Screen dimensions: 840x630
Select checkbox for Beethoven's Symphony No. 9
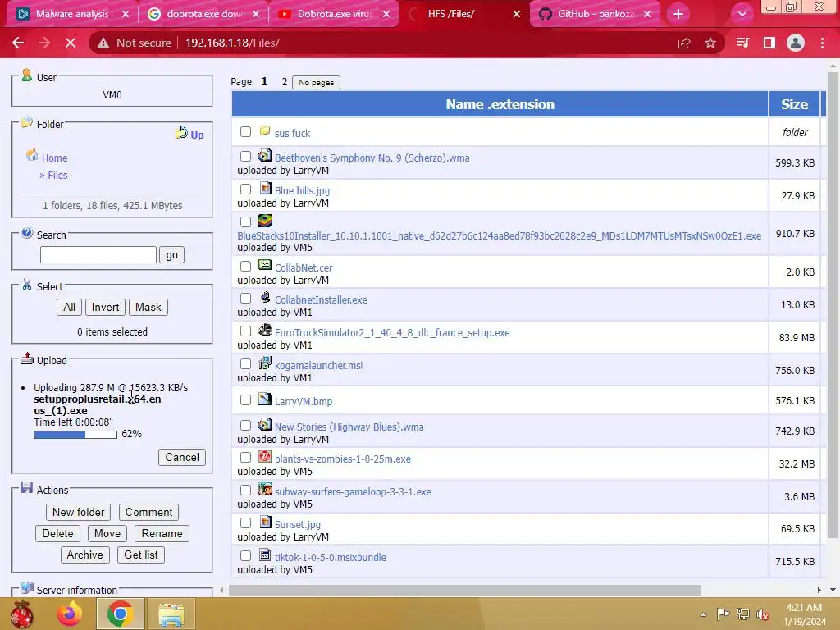(x=245, y=157)
